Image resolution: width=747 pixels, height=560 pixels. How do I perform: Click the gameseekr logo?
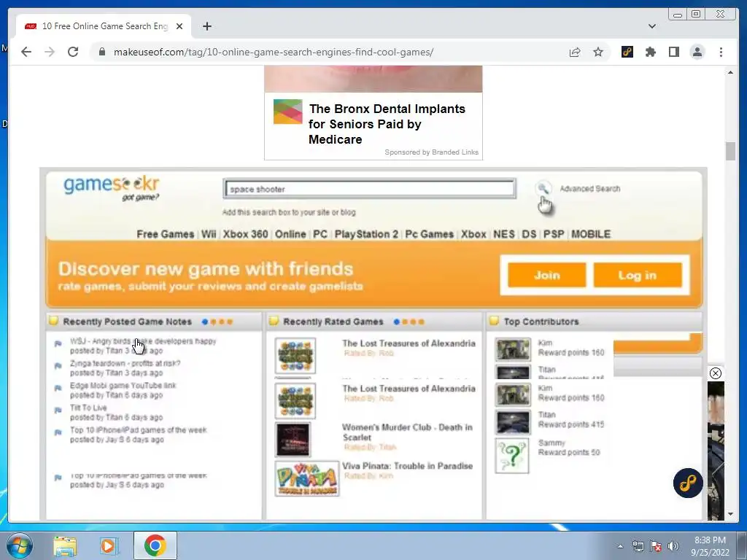(x=112, y=187)
